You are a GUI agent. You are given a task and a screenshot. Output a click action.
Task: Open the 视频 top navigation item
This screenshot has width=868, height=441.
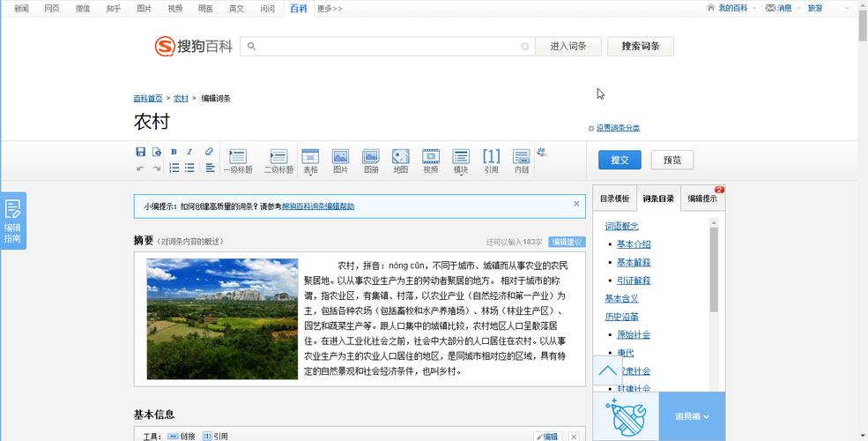[x=175, y=8]
